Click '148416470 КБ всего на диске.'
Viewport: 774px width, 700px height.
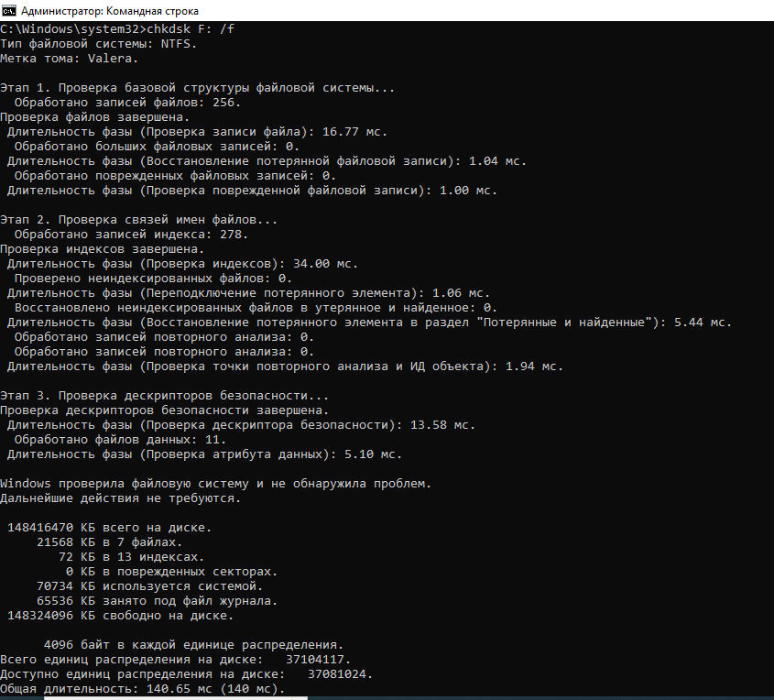pyautogui.click(x=109, y=528)
